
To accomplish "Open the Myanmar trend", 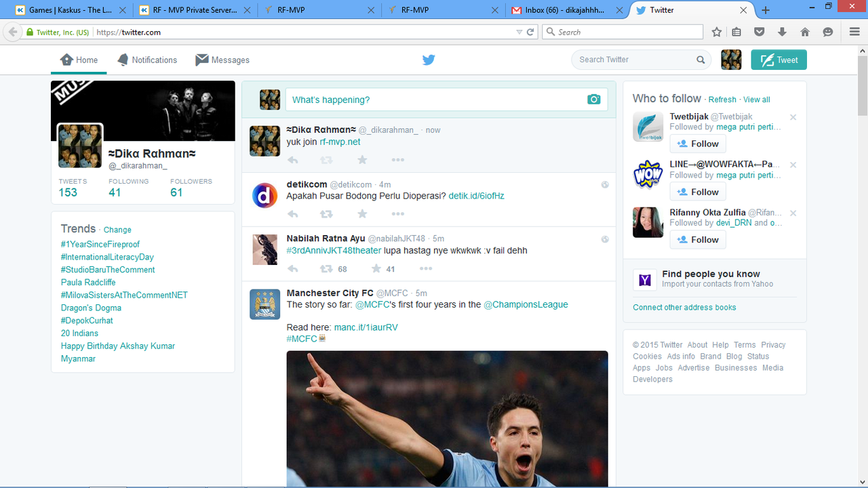I will [x=78, y=359].
